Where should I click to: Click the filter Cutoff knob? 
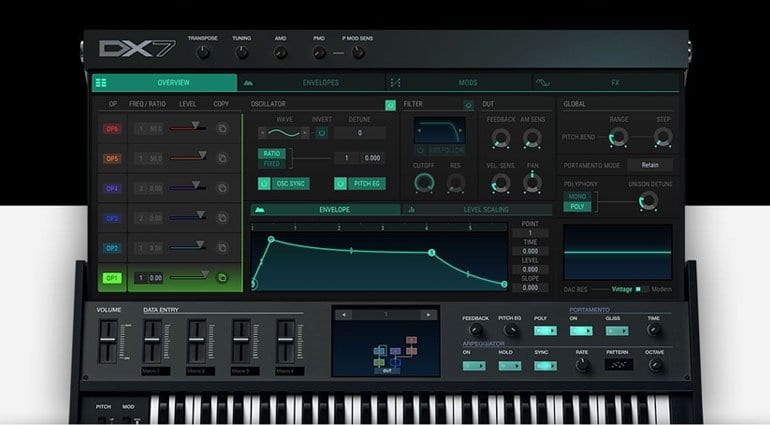[424, 183]
